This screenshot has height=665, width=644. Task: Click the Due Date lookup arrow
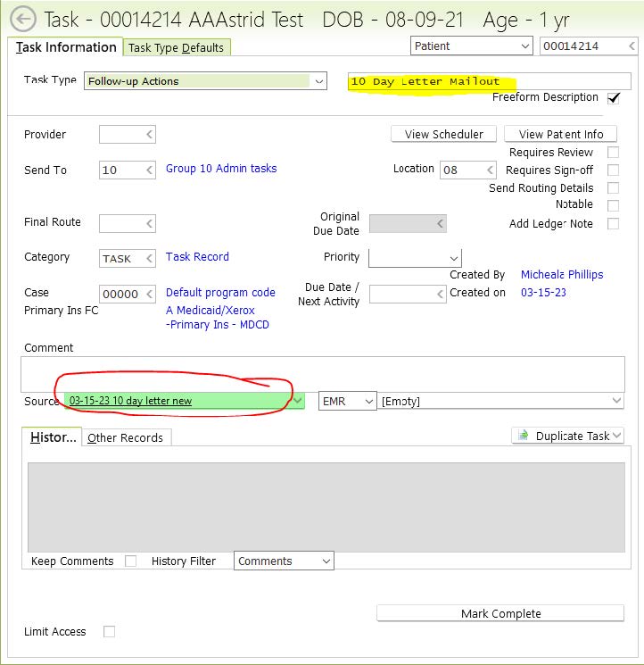440,294
